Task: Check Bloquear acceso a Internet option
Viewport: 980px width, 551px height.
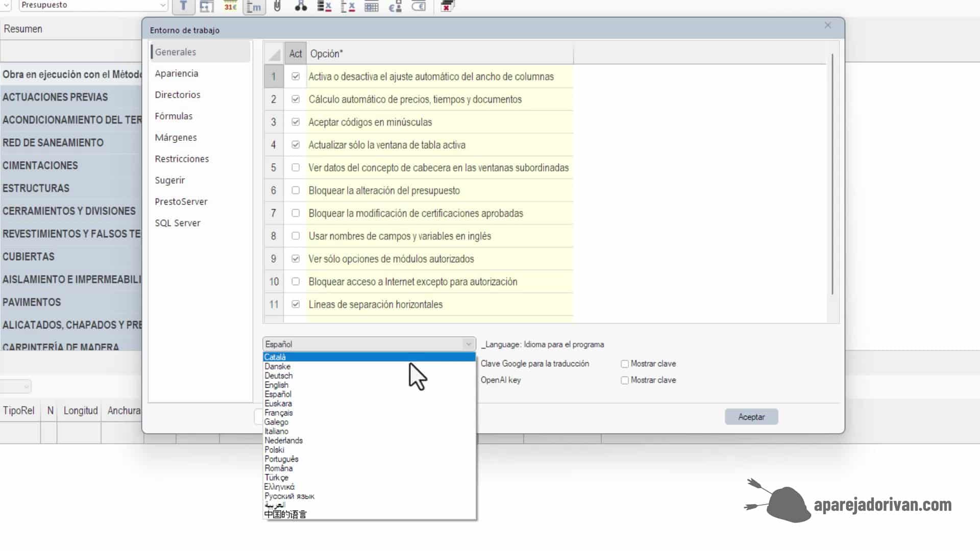Action: (x=296, y=282)
